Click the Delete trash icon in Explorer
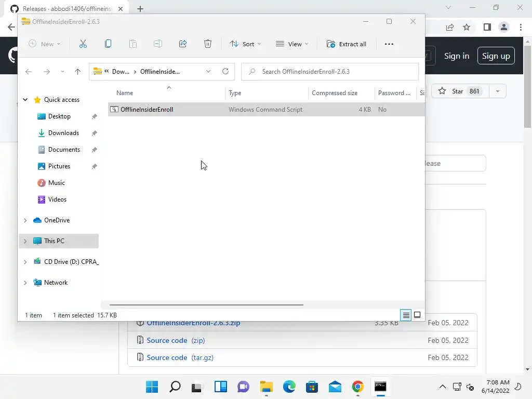The height and width of the screenshot is (399, 532). [x=208, y=44]
